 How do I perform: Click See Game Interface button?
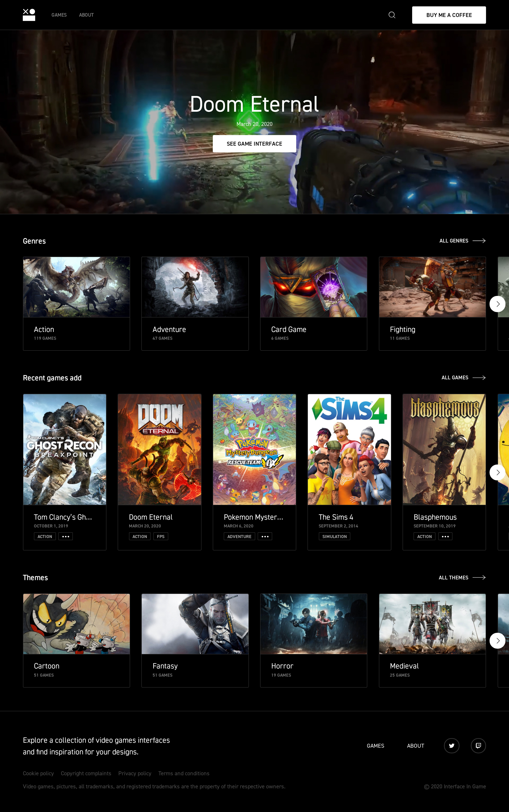coord(254,144)
